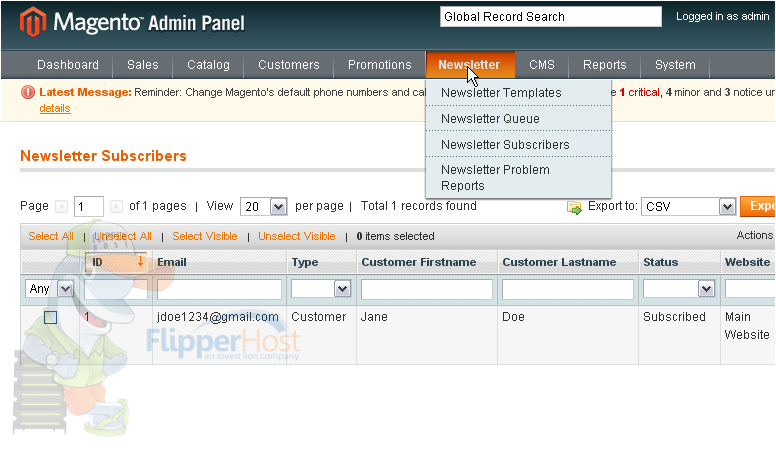
Task: Choose Newsletter Queue from the menu
Action: coord(518,118)
